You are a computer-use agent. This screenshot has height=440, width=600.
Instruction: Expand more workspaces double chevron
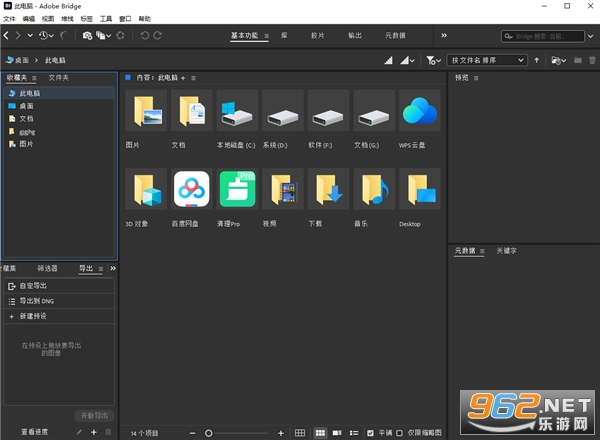444,35
